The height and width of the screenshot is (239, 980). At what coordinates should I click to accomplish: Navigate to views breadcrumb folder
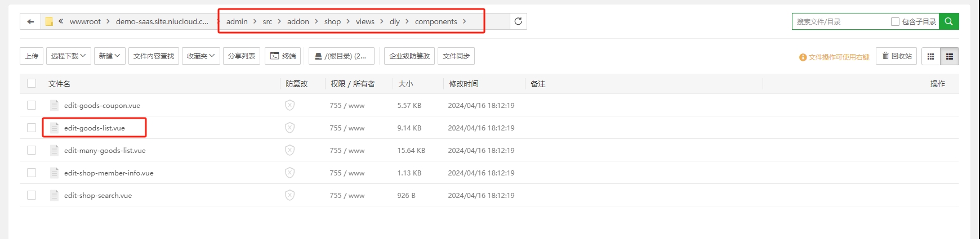[x=365, y=21]
